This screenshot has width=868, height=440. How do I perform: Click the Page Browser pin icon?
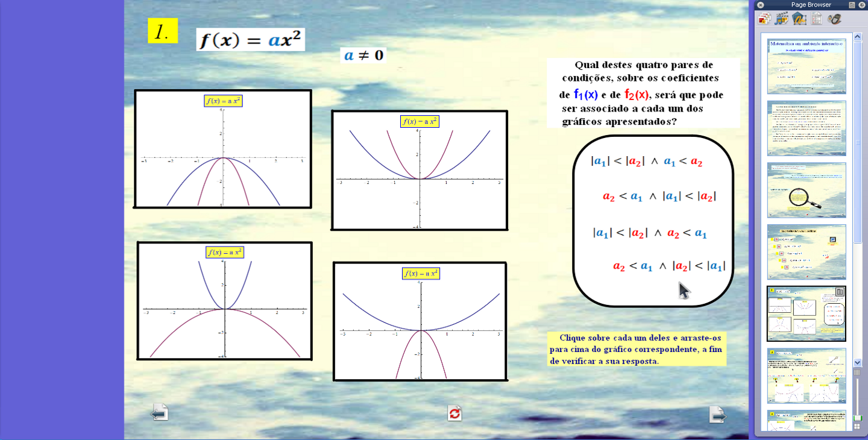(861, 5)
